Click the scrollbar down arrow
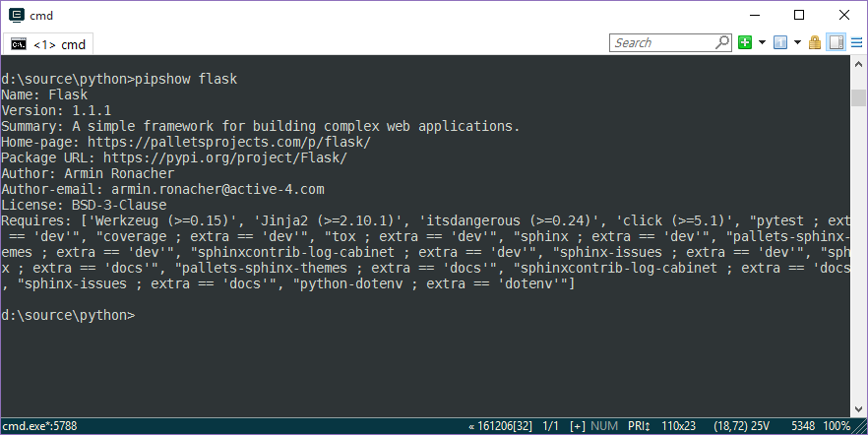The width and height of the screenshot is (868, 435). [x=858, y=409]
